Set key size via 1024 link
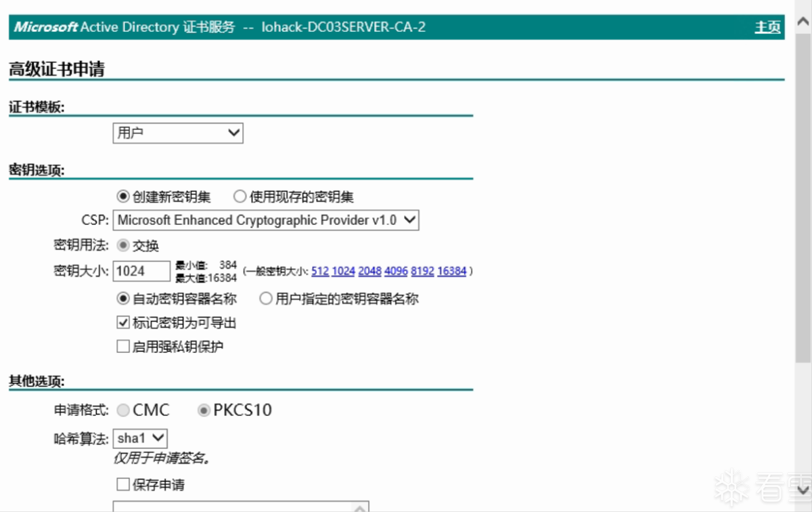The width and height of the screenshot is (812, 512). (343, 271)
